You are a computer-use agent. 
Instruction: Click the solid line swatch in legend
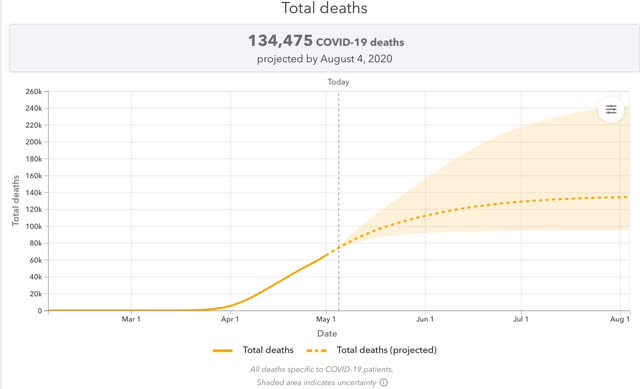point(222,351)
